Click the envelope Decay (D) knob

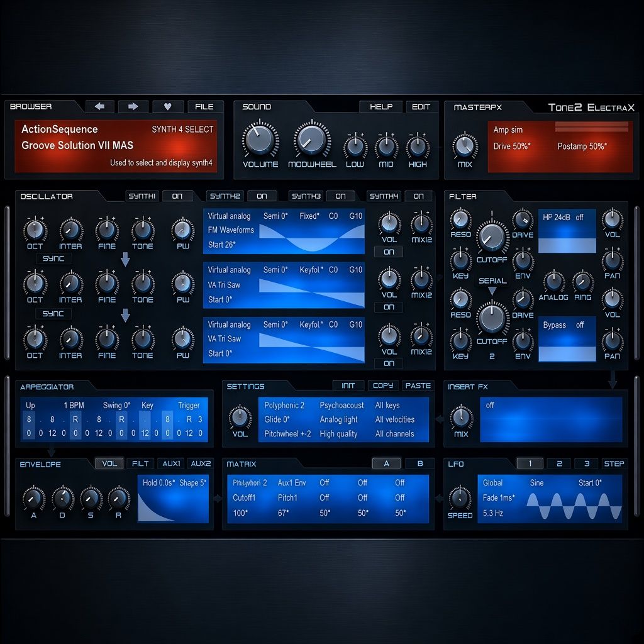pos(62,498)
